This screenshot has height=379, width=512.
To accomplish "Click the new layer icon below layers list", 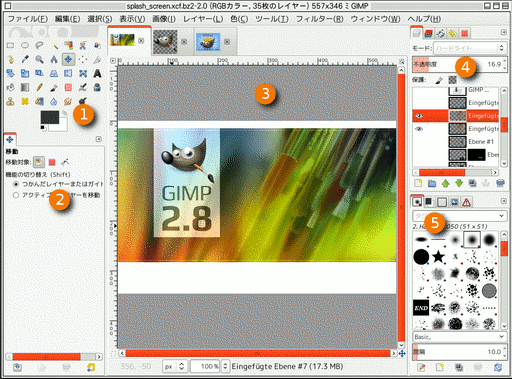I will click(x=418, y=183).
